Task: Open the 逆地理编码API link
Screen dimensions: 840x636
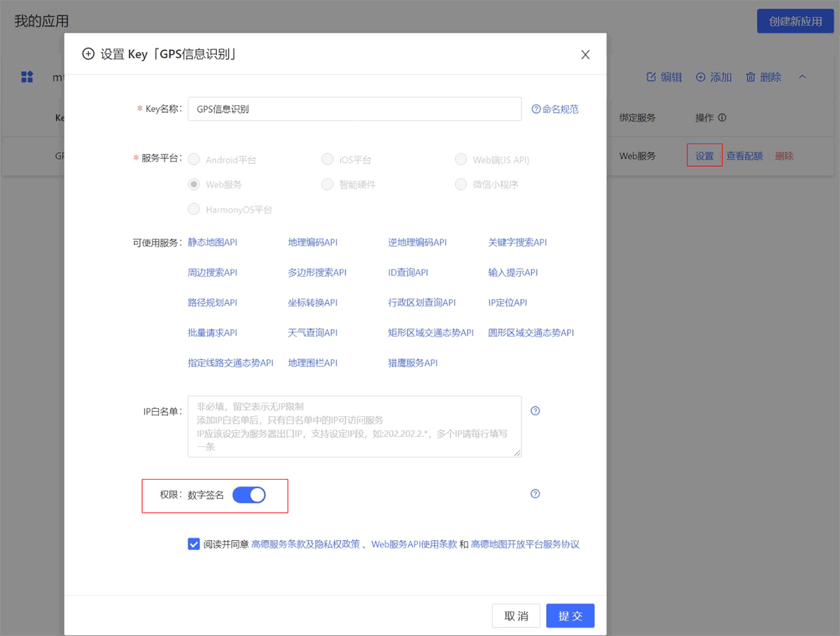Action: (418, 242)
